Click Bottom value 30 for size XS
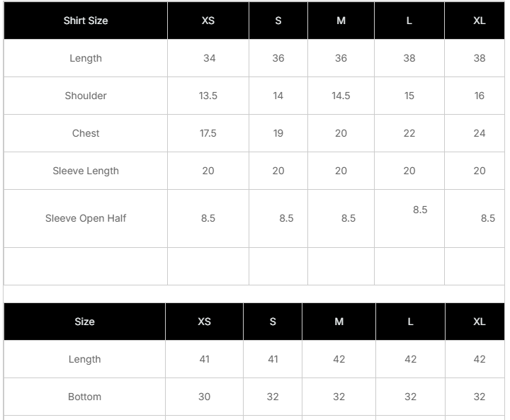This screenshot has height=420, width=510. click(204, 397)
